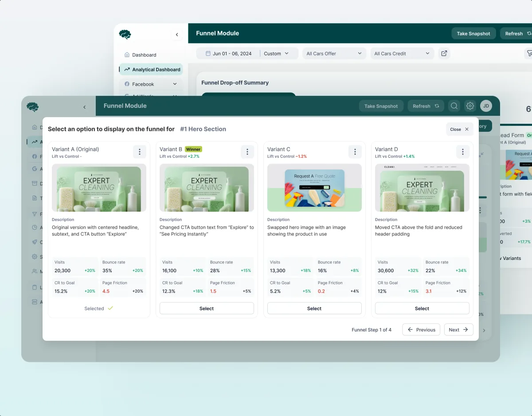This screenshot has width=532, height=416.
Task: Click the Variant C Free Quote thumbnail
Action: pyautogui.click(x=314, y=188)
